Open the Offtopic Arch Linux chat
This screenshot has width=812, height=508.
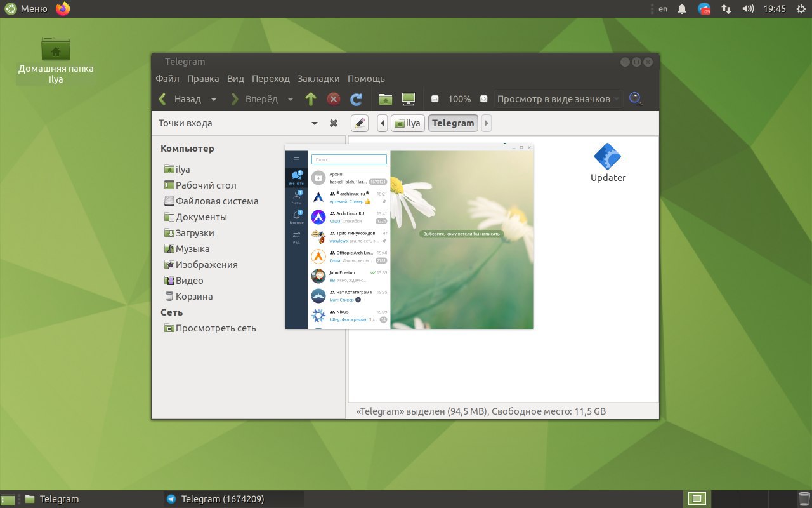pos(349,257)
